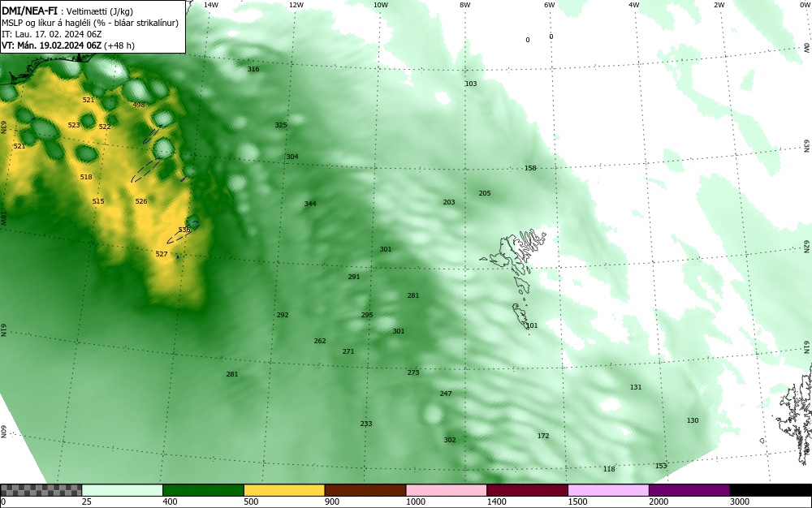The image size is (812, 508).
Task: Click the 344 value on the map
Action: tap(310, 204)
